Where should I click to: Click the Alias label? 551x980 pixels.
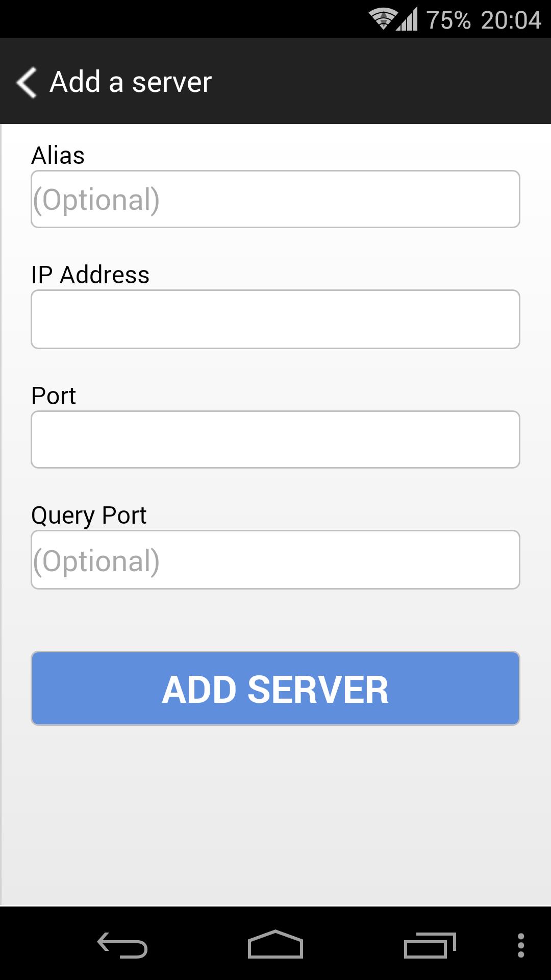[58, 156]
